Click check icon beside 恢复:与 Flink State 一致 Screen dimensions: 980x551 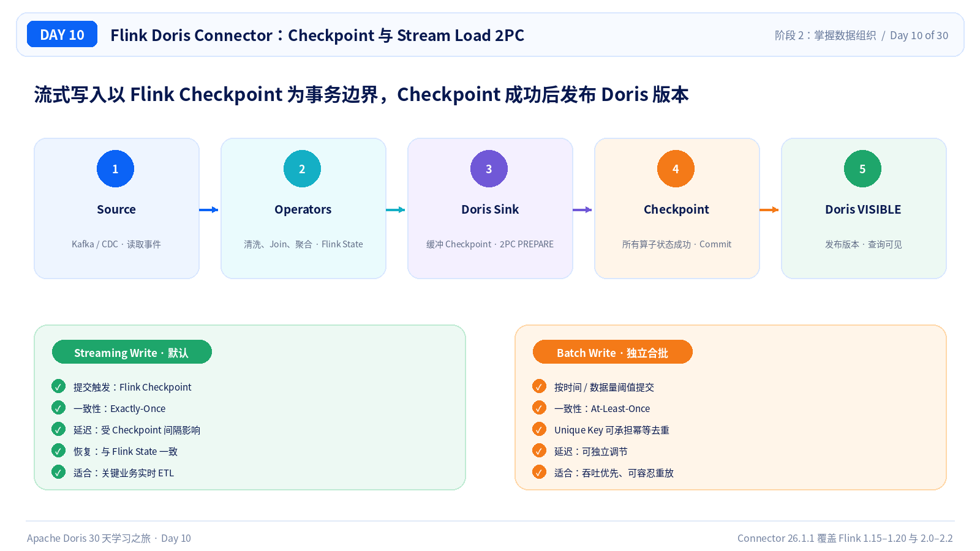tap(58, 451)
